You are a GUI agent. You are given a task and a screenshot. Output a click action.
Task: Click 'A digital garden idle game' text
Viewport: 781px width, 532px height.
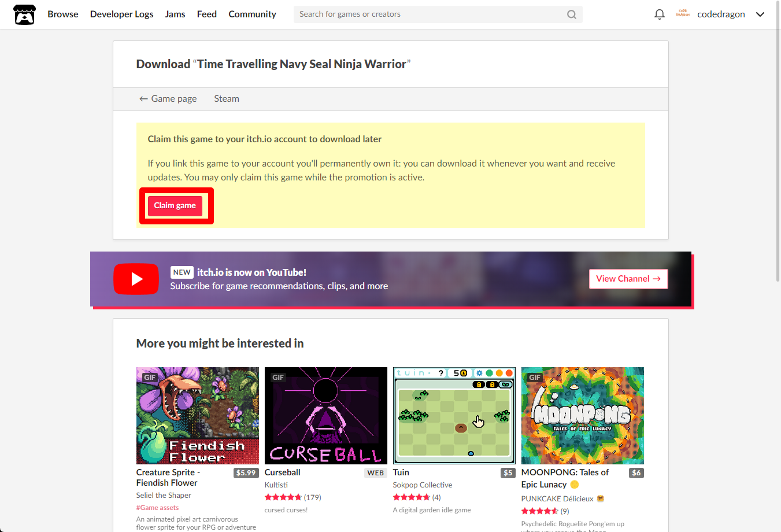click(432, 510)
